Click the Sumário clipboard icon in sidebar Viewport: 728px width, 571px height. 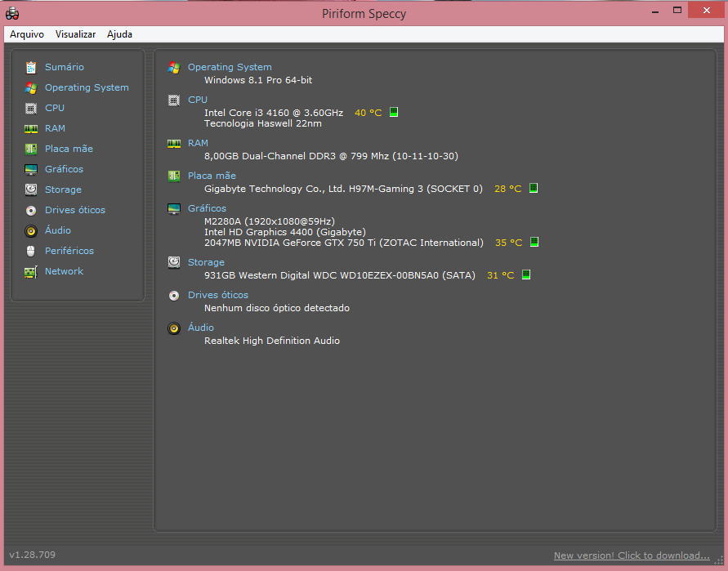31,67
